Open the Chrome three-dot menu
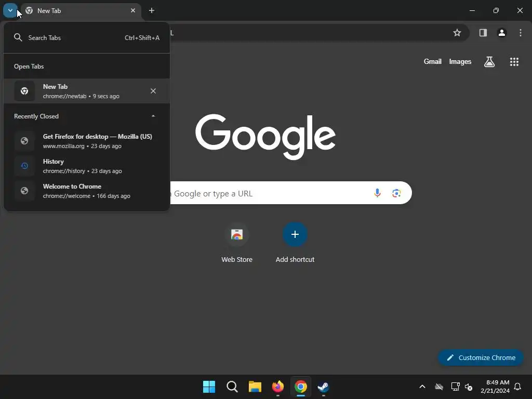The width and height of the screenshot is (532, 399). 521,33
